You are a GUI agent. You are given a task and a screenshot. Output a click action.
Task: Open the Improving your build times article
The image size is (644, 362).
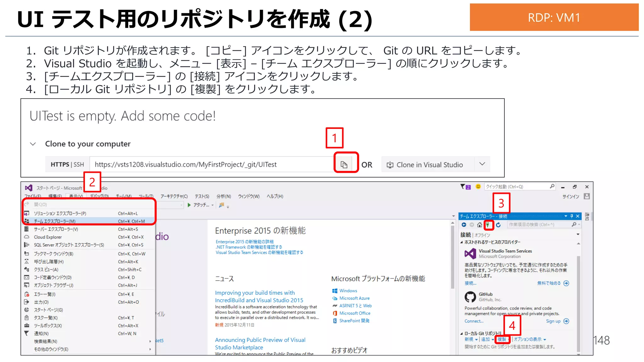tap(259, 296)
